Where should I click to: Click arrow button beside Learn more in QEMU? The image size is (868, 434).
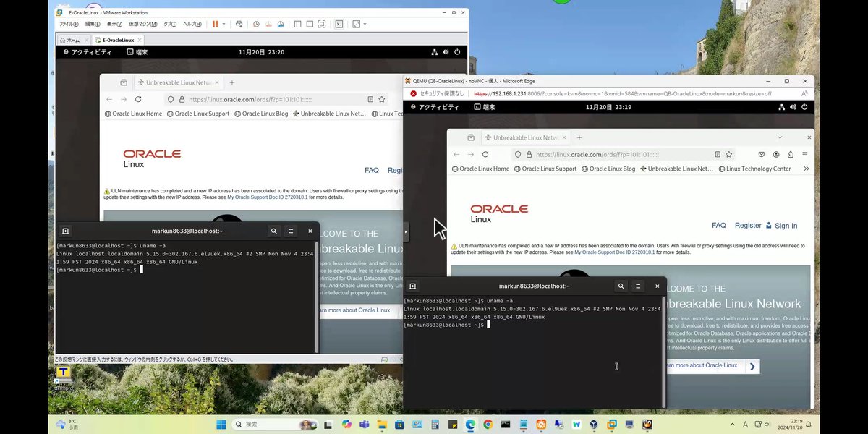(x=752, y=367)
